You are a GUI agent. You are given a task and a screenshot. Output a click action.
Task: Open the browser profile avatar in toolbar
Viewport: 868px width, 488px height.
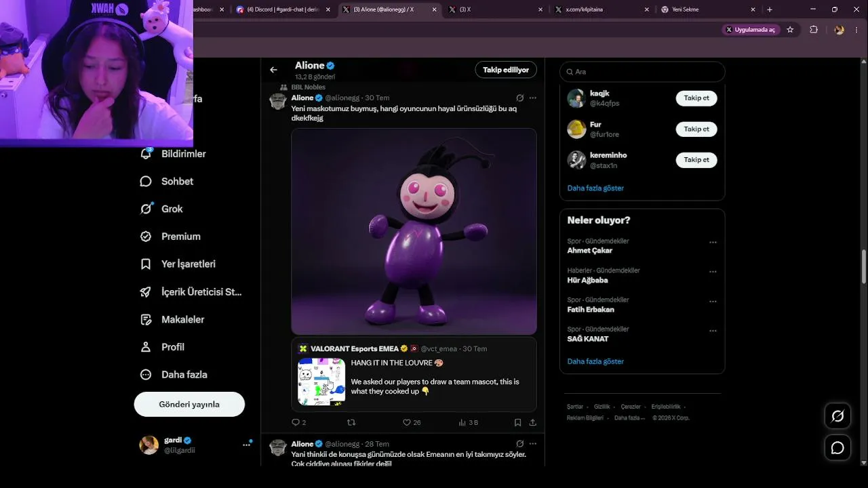click(x=839, y=30)
